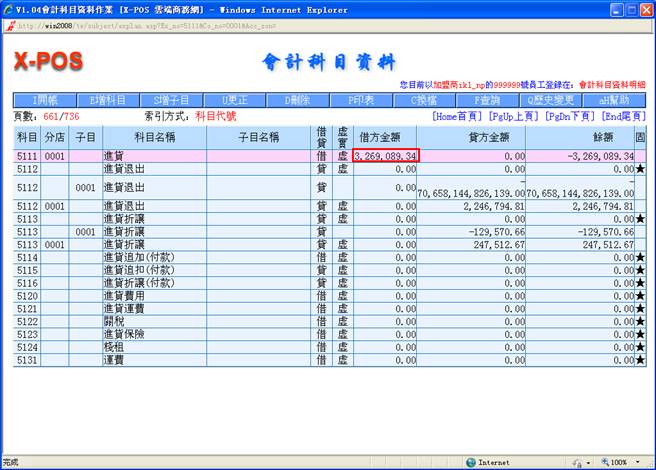The height and width of the screenshot is (470, 656).
Task: Click the PgUp上頁 previous page link
Action: point(514,117)
